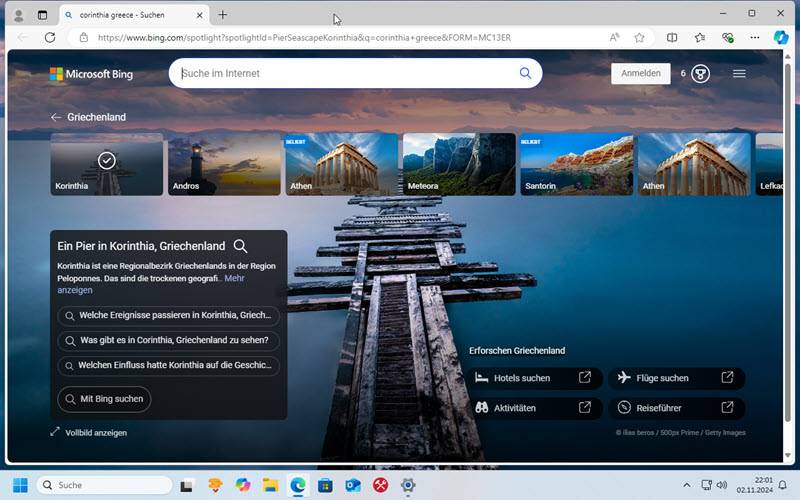Pick the Santorin destination thumbnail
Image resolution: width=800 pixels, height=500 pixels.
point(576,164)
